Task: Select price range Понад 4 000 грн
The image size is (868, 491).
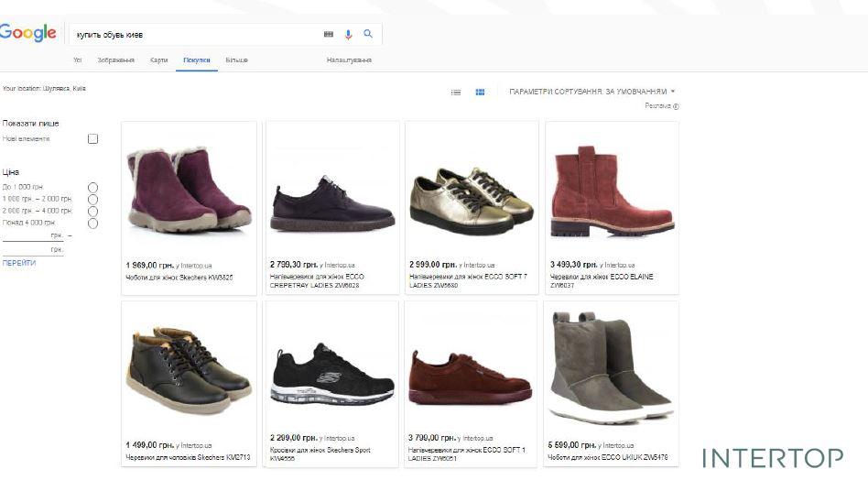Action: coord(92,223)
